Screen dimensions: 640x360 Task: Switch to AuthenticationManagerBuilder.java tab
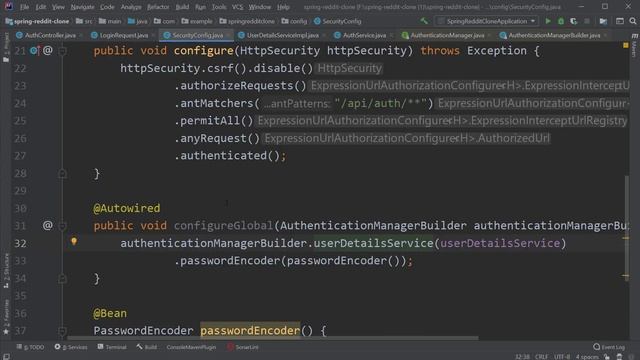(554, 36)
